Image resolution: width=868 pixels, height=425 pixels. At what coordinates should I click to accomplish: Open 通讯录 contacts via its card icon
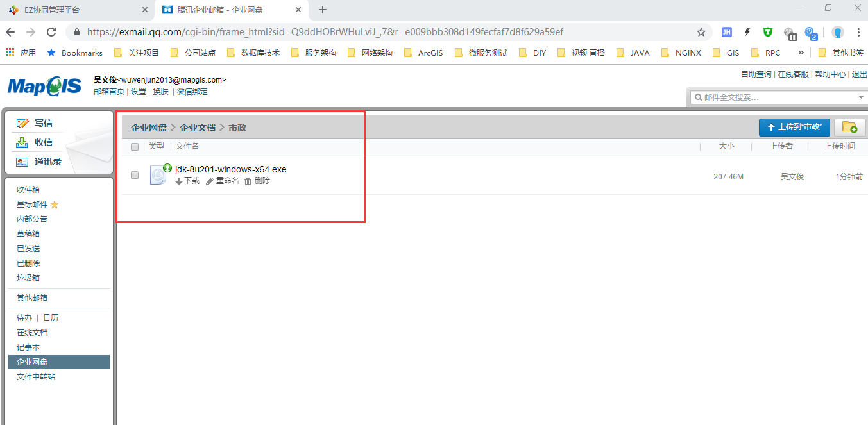tap(23, 162)
